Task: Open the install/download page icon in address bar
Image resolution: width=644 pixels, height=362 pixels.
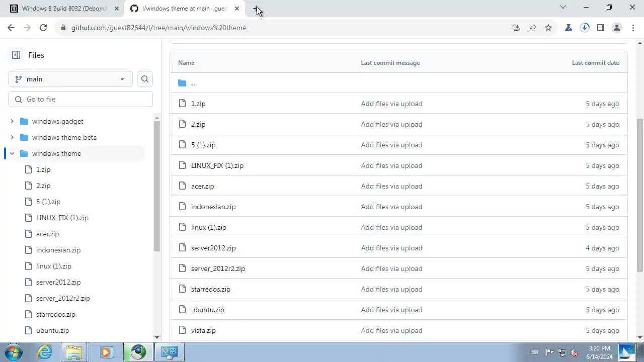Action: [516, 28]
